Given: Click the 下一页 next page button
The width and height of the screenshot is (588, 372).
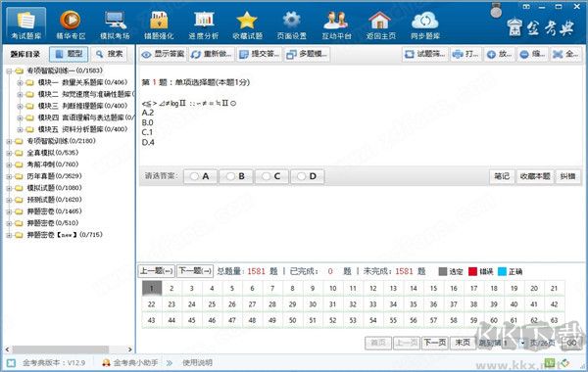Looking at the screenshot, I should click(435, 343).
